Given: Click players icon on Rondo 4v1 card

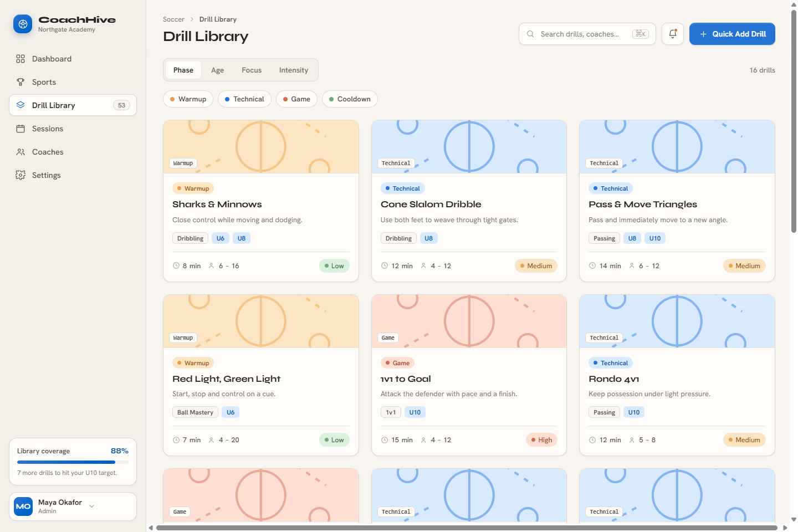Looking at the screenshot, I should pyautogui.click(x=632, y=440).
